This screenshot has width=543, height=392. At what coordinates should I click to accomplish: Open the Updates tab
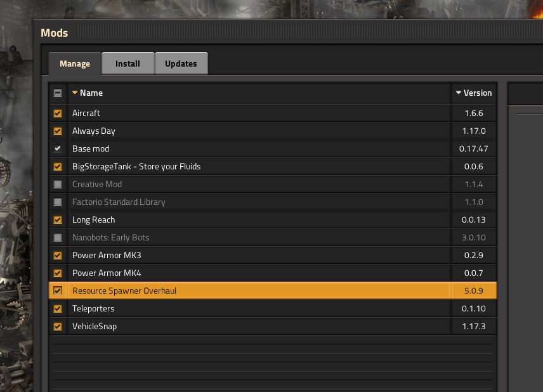(x=181, y=63)
